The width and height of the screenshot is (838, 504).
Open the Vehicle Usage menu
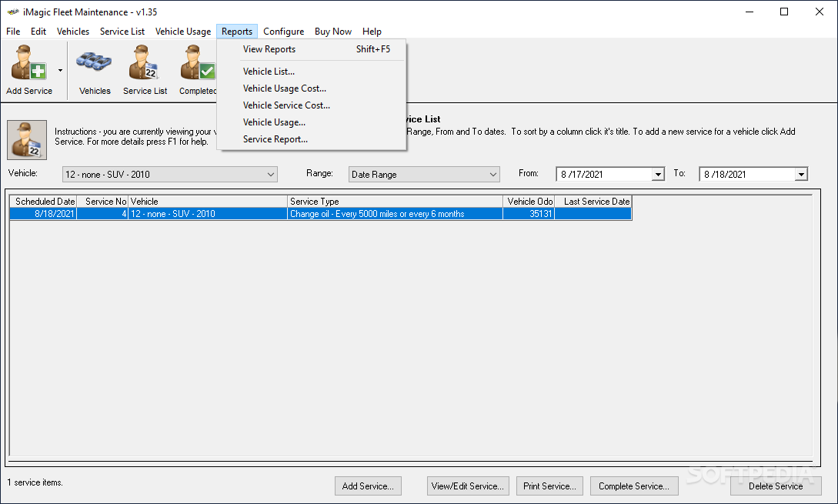183,32
